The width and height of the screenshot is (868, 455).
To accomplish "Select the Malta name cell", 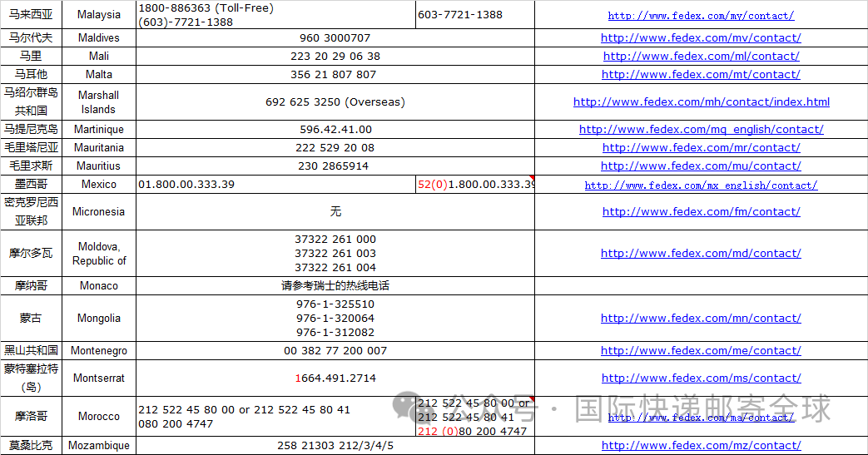I will coord(99,74).
